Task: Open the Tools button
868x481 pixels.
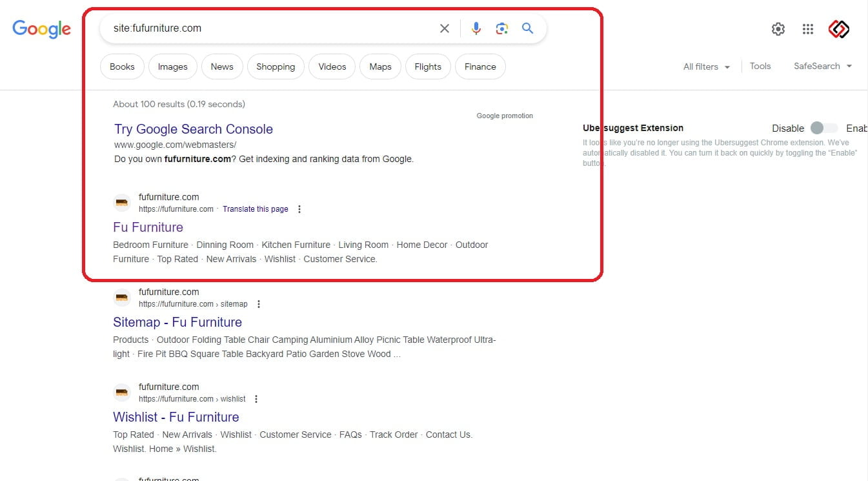Action: [760, 66]
